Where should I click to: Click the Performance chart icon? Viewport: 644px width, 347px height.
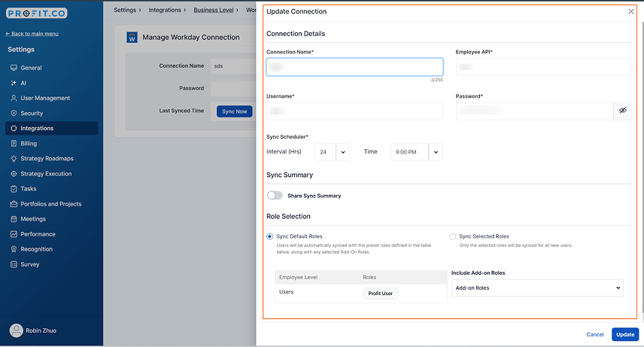[x=14, y=234]
